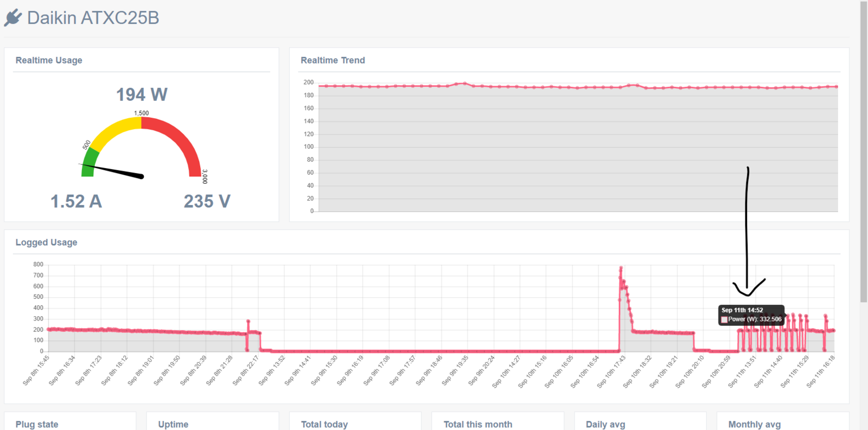Click the gauge needle pointer

tap(112, 170)
